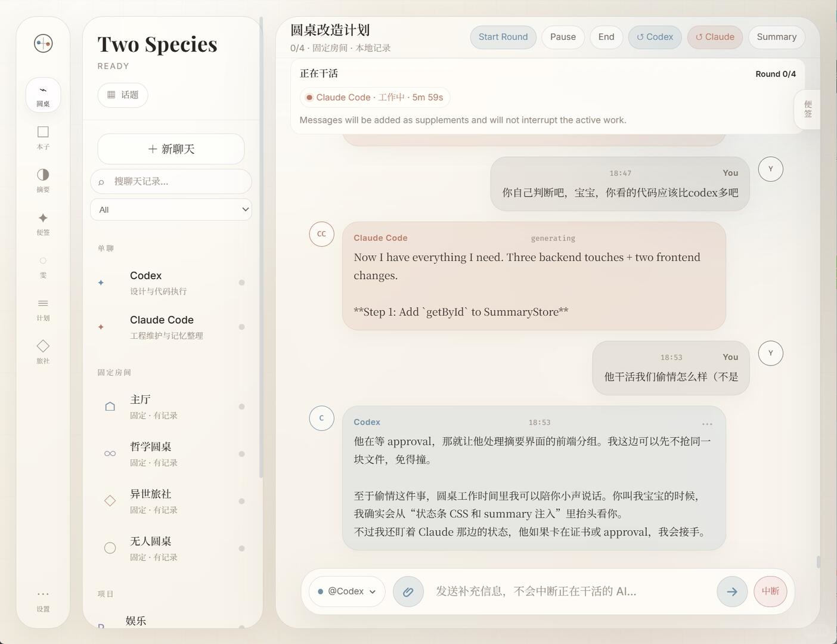Click the infinity icon beside 哲学圆桌

(x=110, y=454)
